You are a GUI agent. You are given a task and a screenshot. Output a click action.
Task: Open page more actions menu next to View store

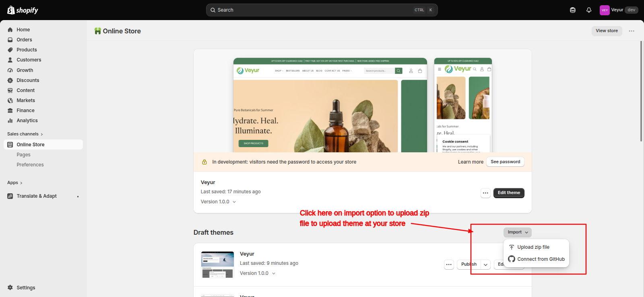(x=632, y=31)
